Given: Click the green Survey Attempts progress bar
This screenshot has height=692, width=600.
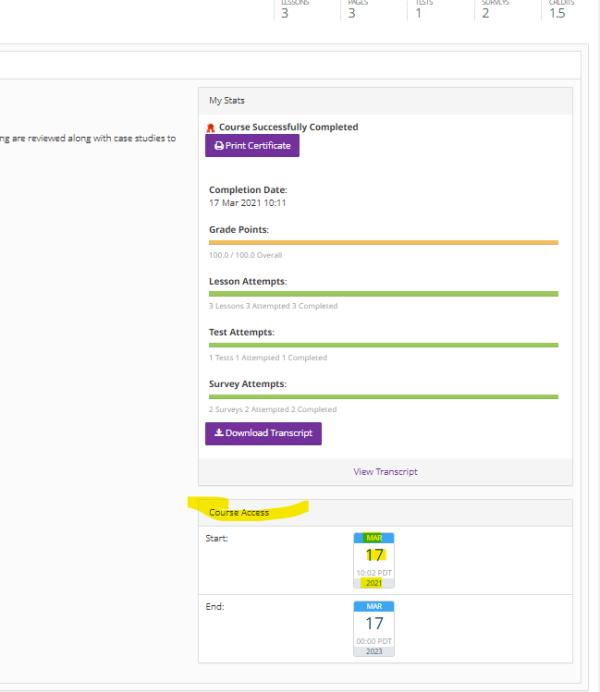Looking at the screenshot, I should coord(383,397).
